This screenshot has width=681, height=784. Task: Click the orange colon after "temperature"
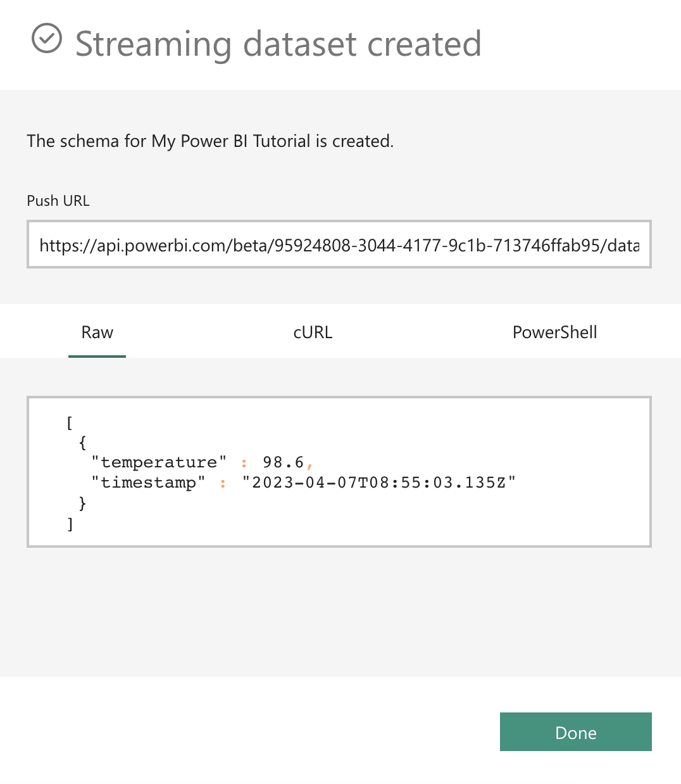click(x=244, y=464)
